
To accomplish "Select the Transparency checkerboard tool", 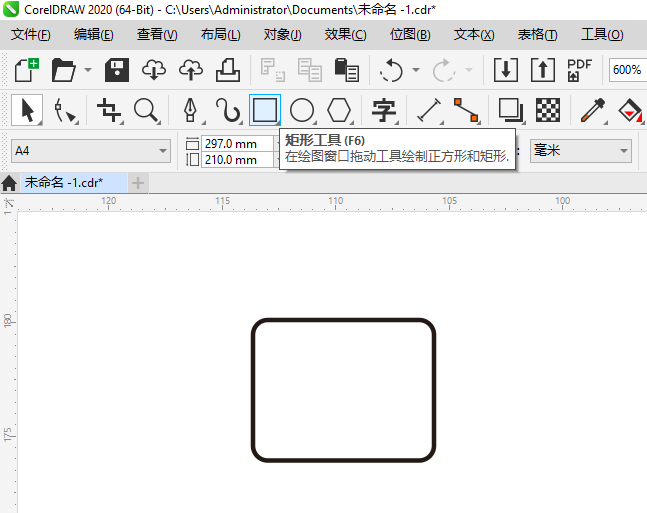I will point(548,110).
